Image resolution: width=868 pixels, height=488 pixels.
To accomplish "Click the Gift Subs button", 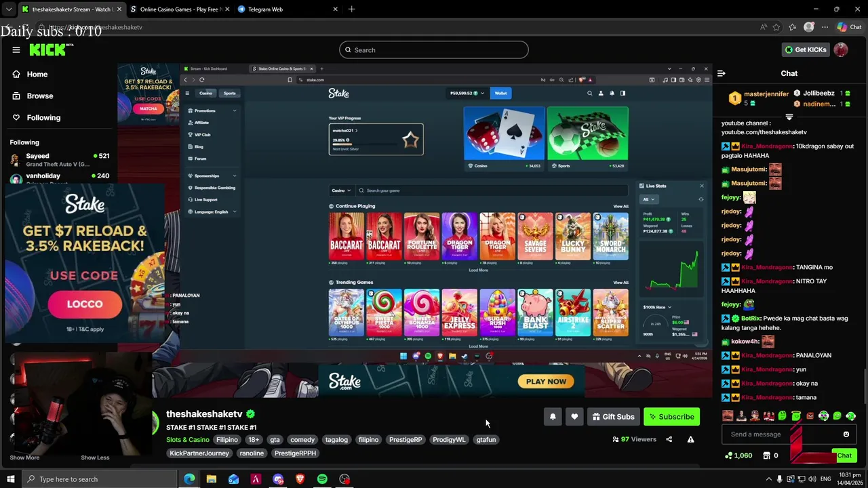I will pyautogui.click(x=613, y=417).
